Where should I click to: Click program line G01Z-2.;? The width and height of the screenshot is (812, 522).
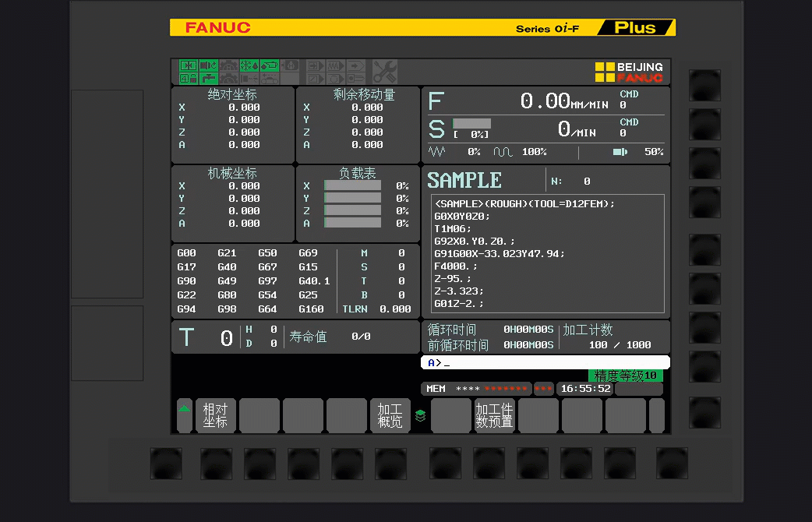pos(459,303)
